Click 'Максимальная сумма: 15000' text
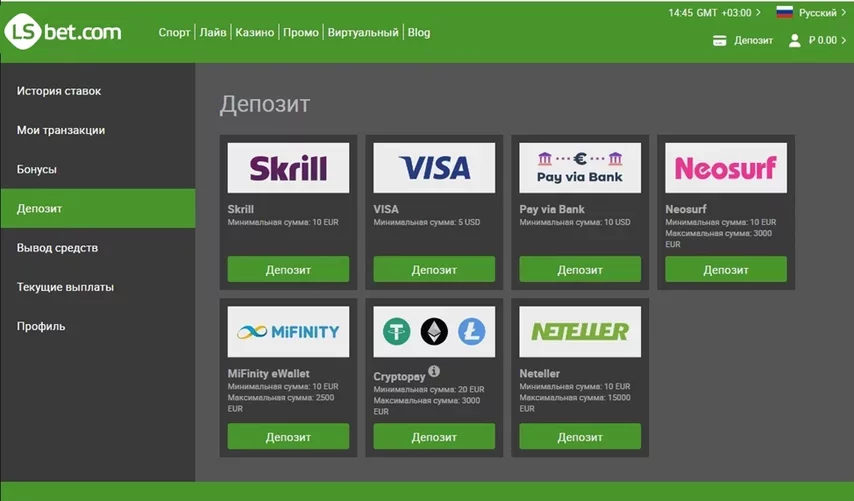The image size is (854, 501). point(575,398)
